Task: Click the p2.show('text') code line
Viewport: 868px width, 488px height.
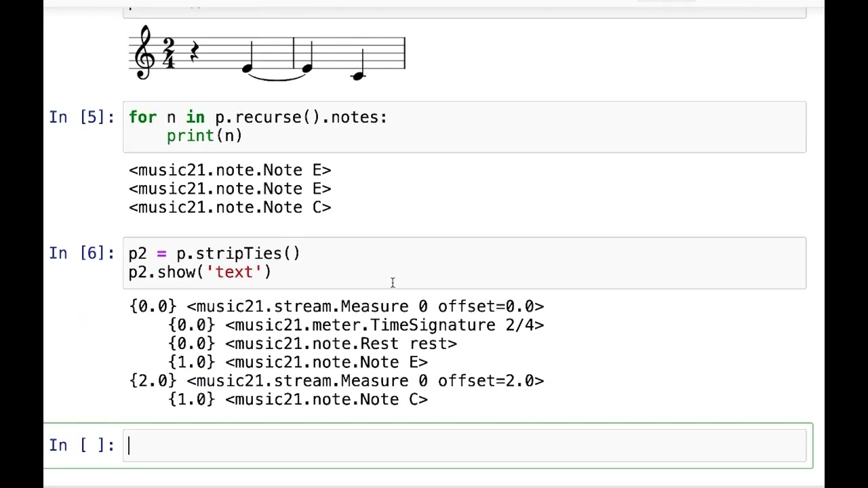Action: pyautogui.click(x=200, y=272)
